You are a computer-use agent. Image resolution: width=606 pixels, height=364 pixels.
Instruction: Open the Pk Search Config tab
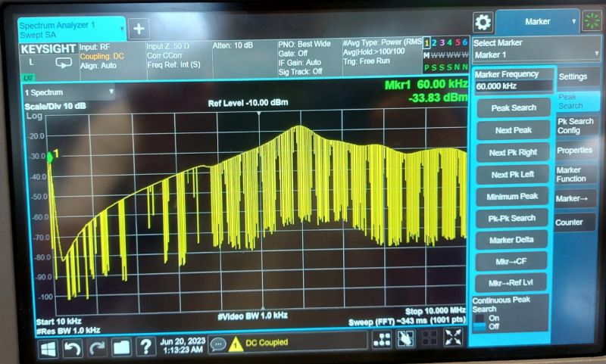pyautogui.click(x=575, y=126)
